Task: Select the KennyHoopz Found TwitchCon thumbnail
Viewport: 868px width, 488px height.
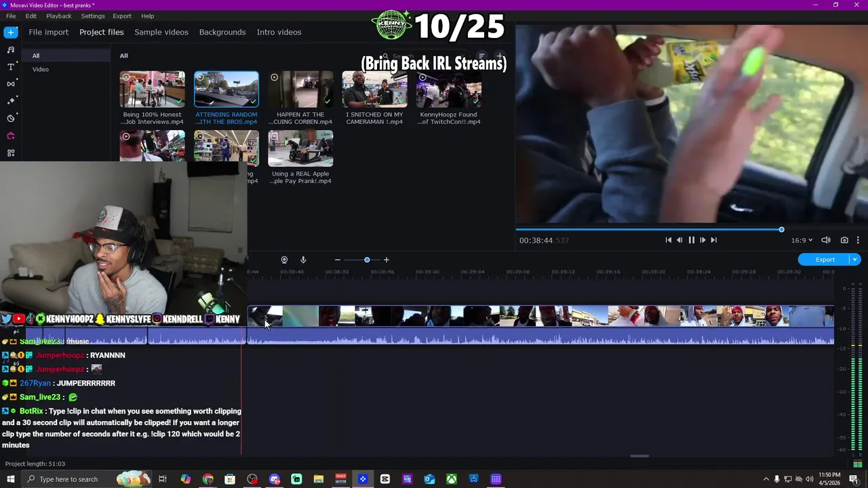Action: pyautogui.click(x=448, y=89)
